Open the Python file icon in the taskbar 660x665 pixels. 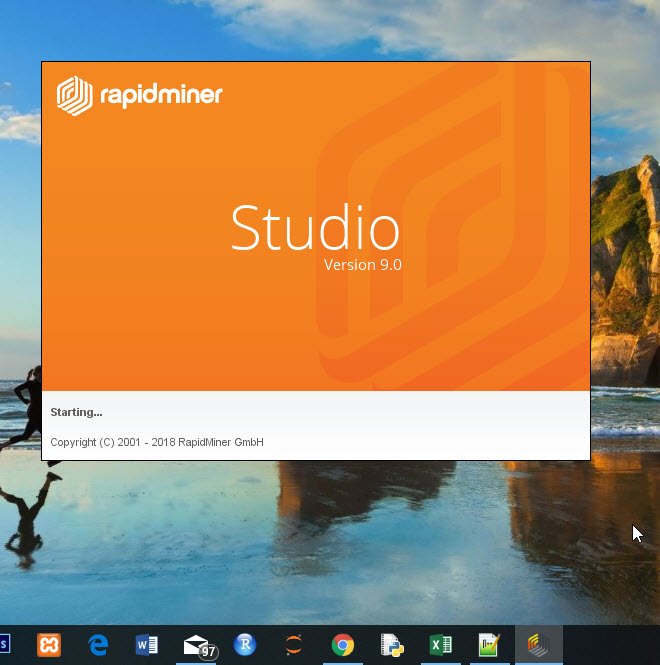(392, 645)
